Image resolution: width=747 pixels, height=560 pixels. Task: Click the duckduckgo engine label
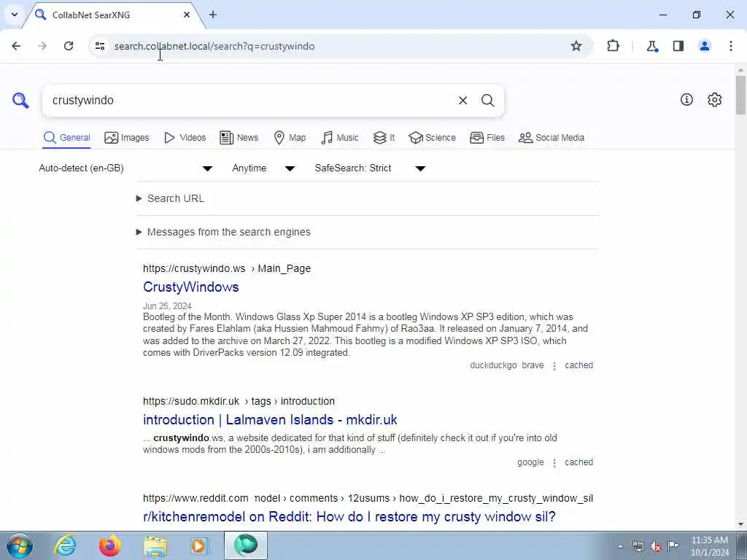pos(493,365)
